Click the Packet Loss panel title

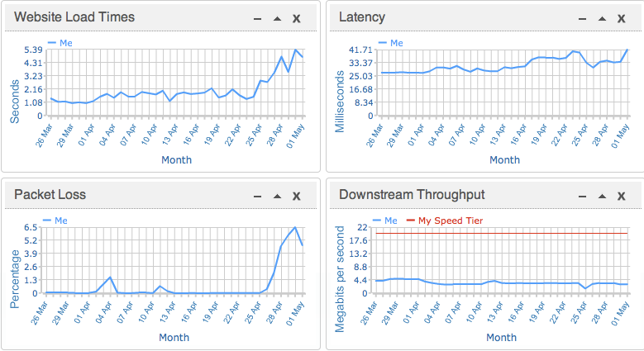[50, 194]
